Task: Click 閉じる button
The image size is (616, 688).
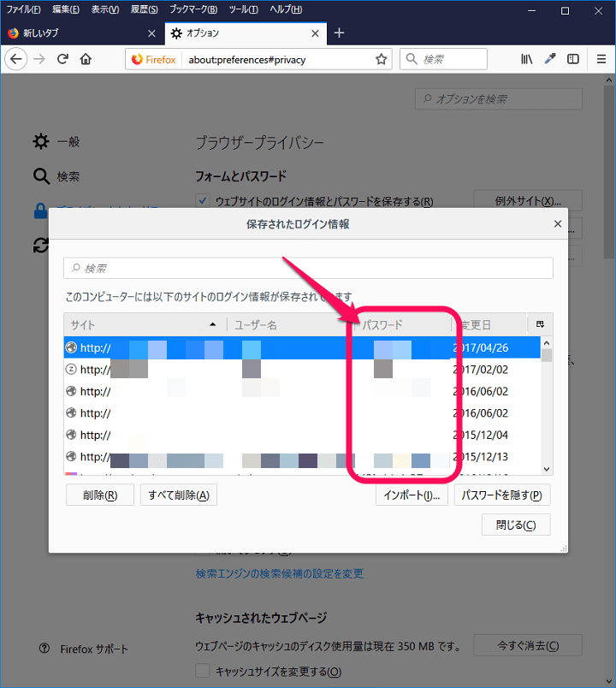Action: click(x=516, y=525)
